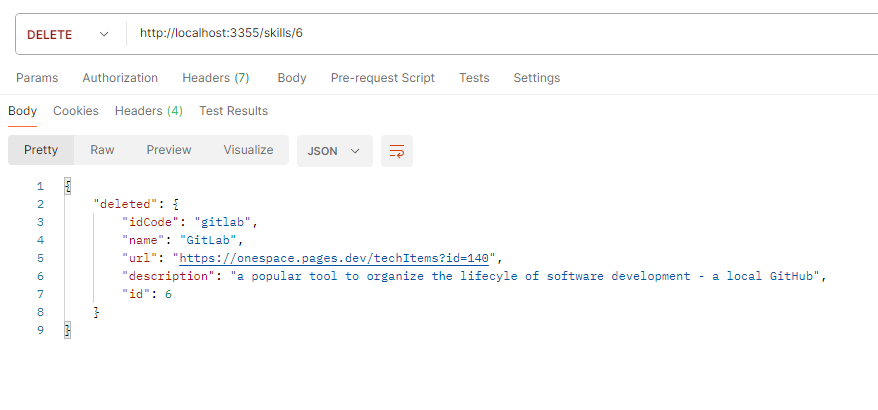
Task: Open the Test Results tab
Action: point(233,111)
